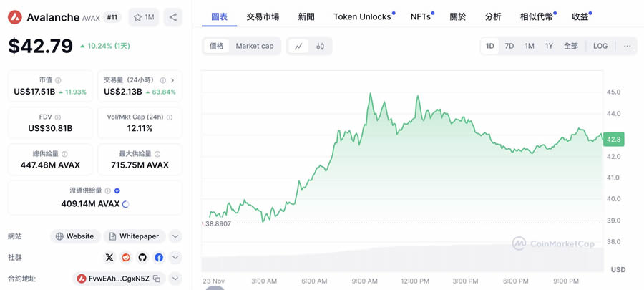Switch to line chart view
The width and height of the screenshot is (644, 290).
click(298, 46)
